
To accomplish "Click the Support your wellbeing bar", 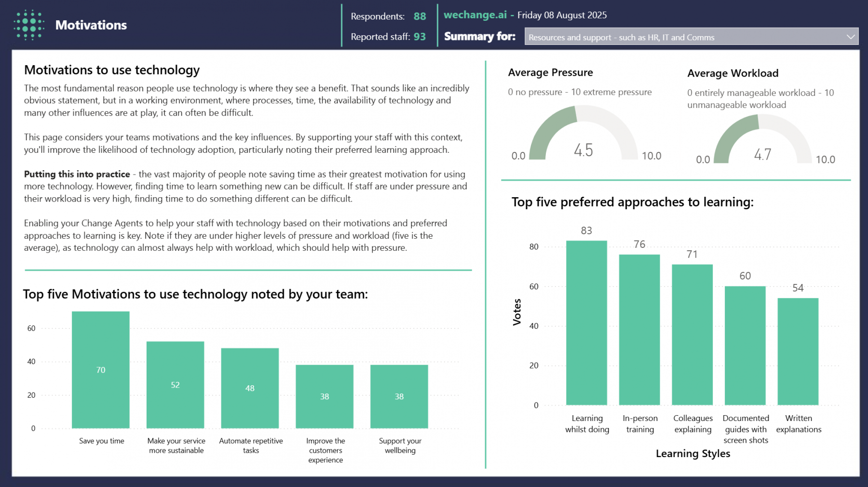I will click(x=399, y=396).
